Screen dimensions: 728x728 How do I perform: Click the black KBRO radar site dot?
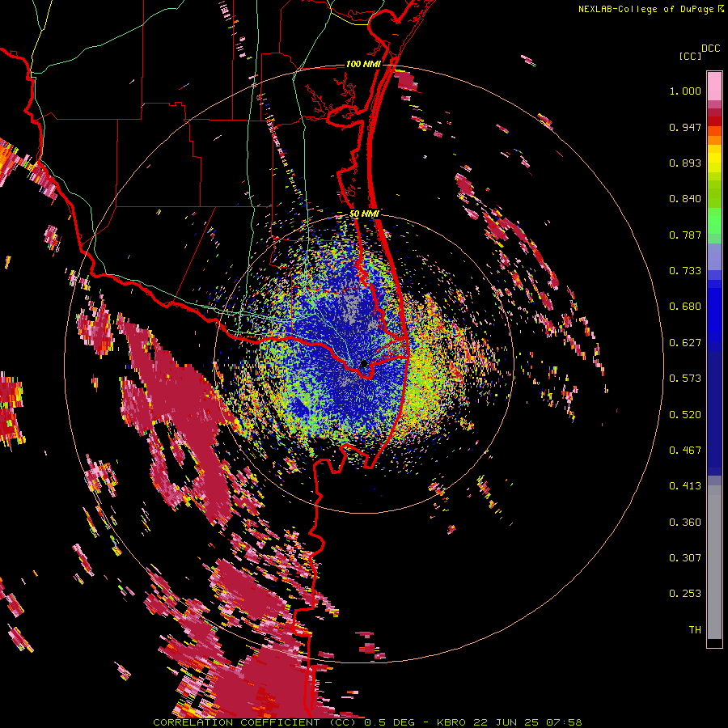(364, 363)
